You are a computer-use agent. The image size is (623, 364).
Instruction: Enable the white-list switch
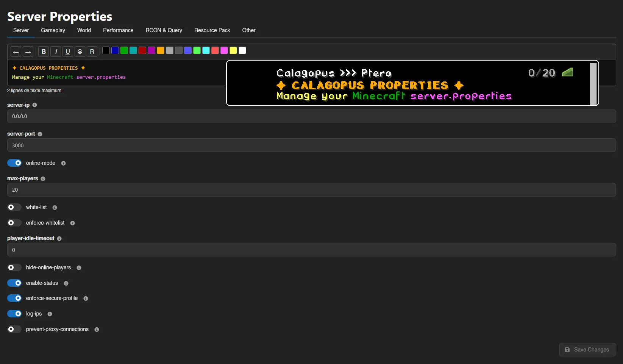point(14,207)
